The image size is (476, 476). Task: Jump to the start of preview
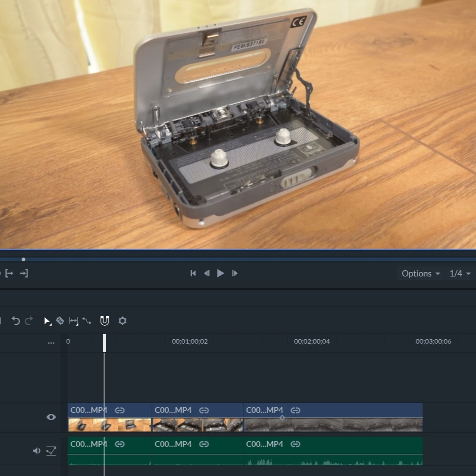(x=193, y=273)
